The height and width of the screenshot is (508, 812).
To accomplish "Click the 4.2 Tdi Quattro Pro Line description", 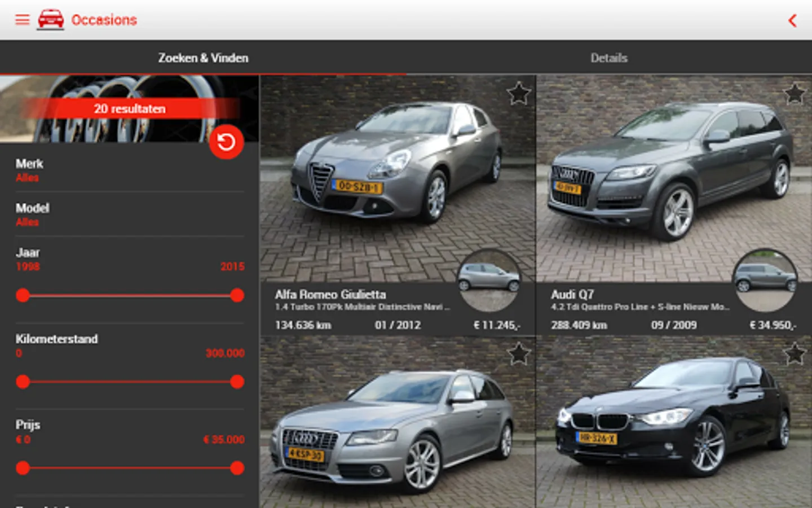I will coord(640,307).
